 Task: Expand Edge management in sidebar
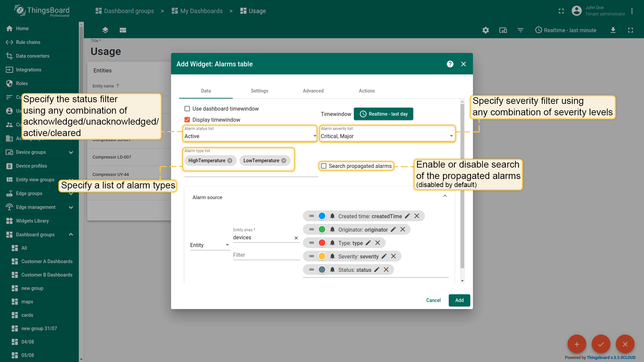(71, 207)
